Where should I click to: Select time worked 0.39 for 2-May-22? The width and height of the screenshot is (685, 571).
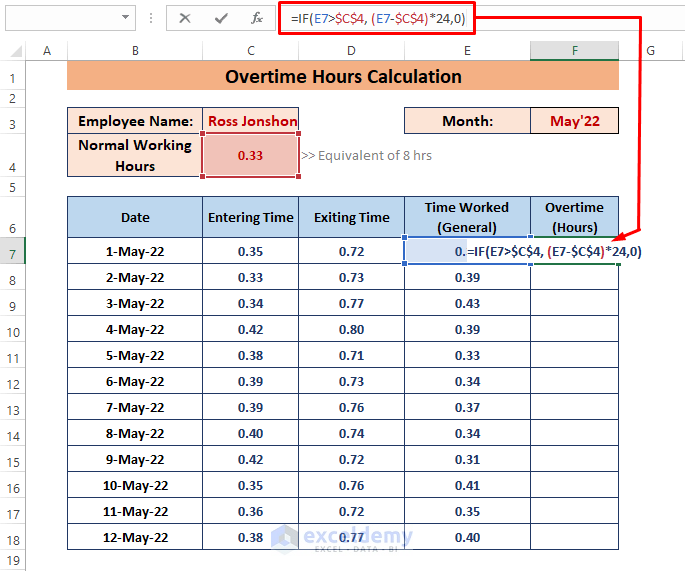point(467,277)
